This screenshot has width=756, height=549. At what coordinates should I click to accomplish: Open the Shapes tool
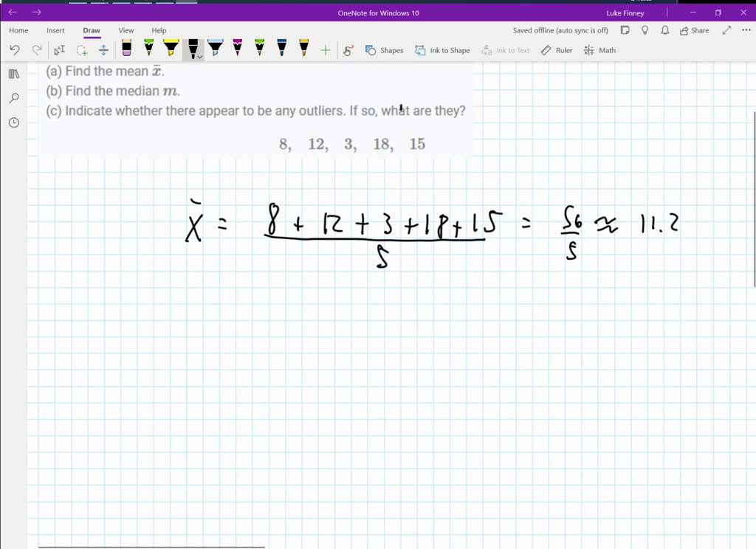(x=385, y=49)
